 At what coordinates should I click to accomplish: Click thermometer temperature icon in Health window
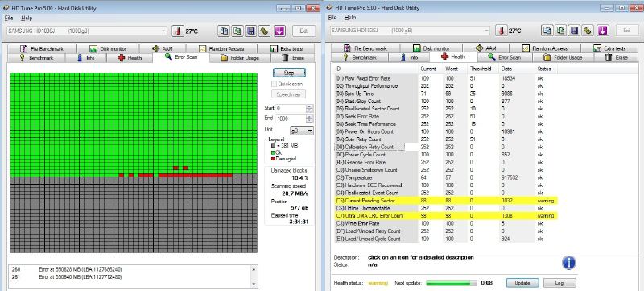coord(502,31)
